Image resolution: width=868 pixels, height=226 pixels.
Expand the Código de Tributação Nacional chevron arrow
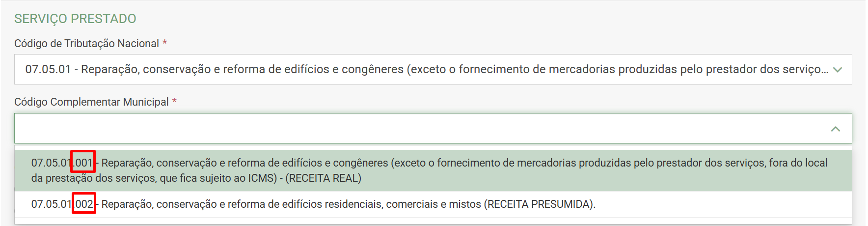[838, 70]
